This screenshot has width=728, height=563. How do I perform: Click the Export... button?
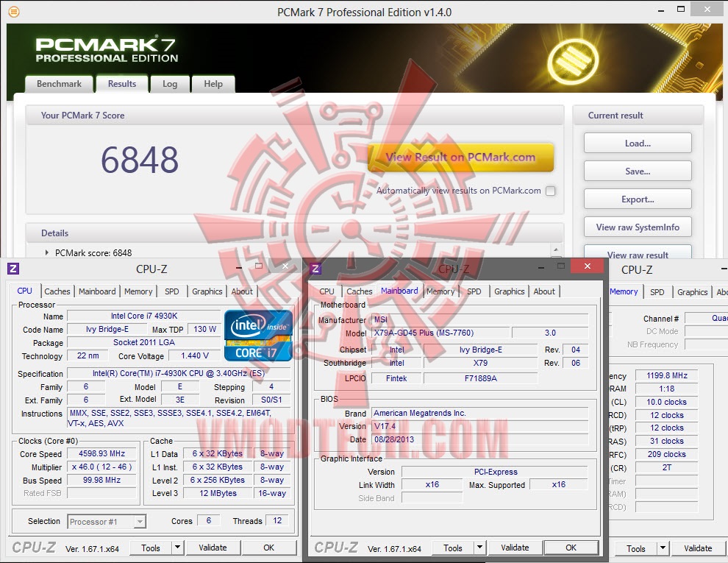tap(638, 199)
